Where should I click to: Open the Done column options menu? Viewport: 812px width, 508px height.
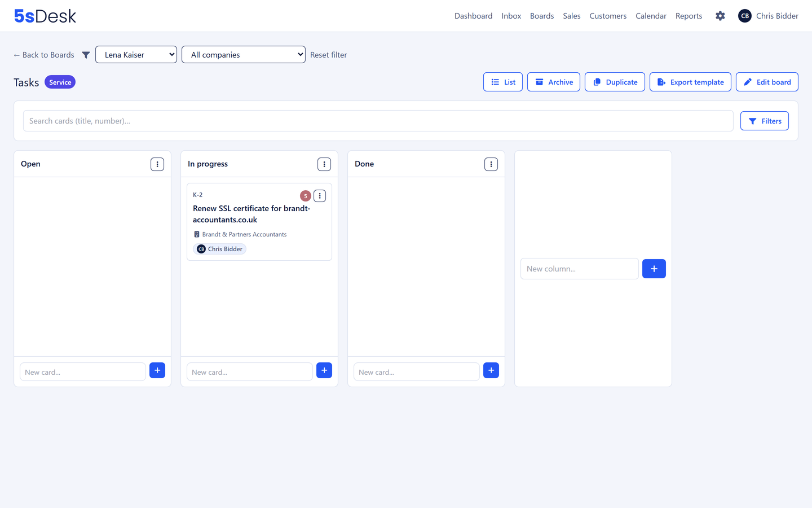pyautogui.click(x=491, y=164)
